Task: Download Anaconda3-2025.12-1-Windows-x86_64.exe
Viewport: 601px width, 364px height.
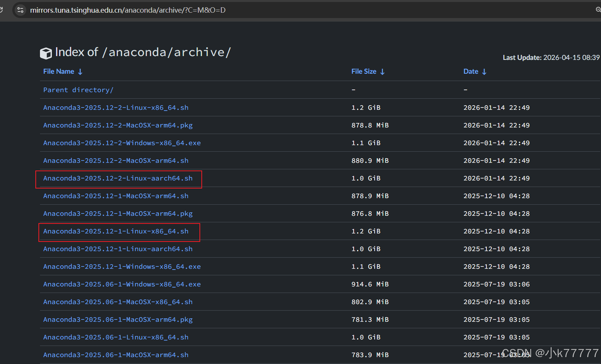Action: pos(122,266)
